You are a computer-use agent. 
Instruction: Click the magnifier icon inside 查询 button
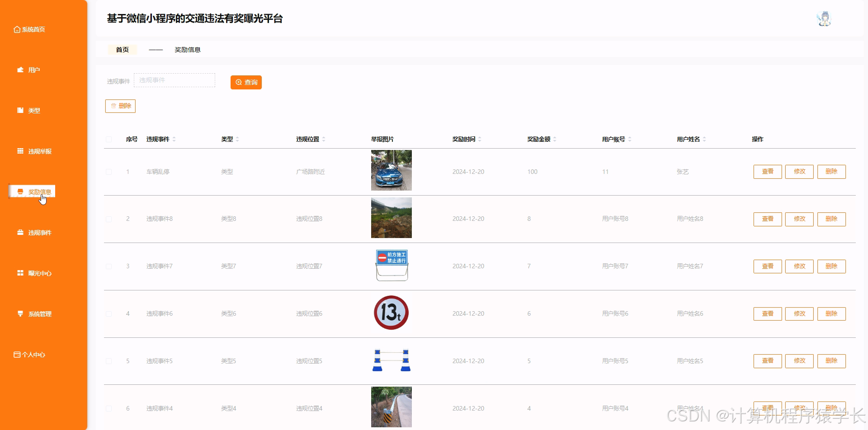[239, 82]
